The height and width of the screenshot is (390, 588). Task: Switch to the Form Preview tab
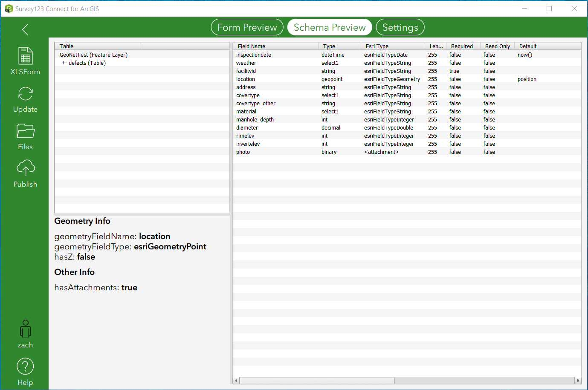pyautogui.click(x=247, y=27)
